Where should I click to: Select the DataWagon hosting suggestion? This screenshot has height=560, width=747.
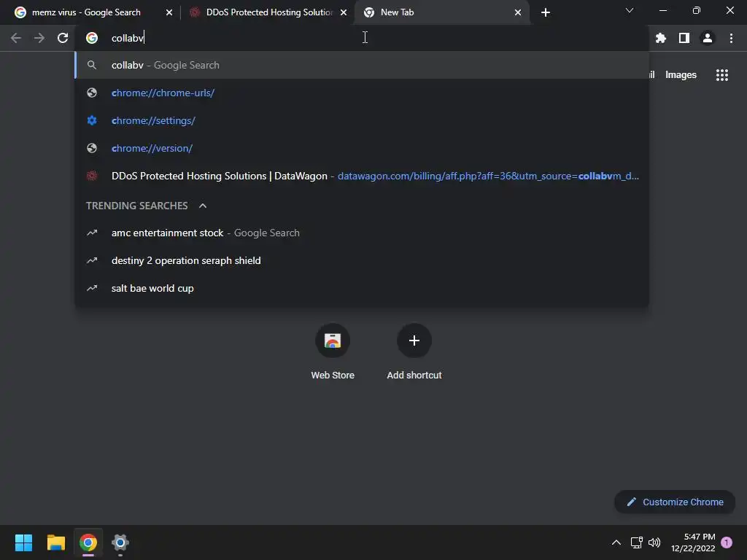pyautogui.click(x=362, y=176)
